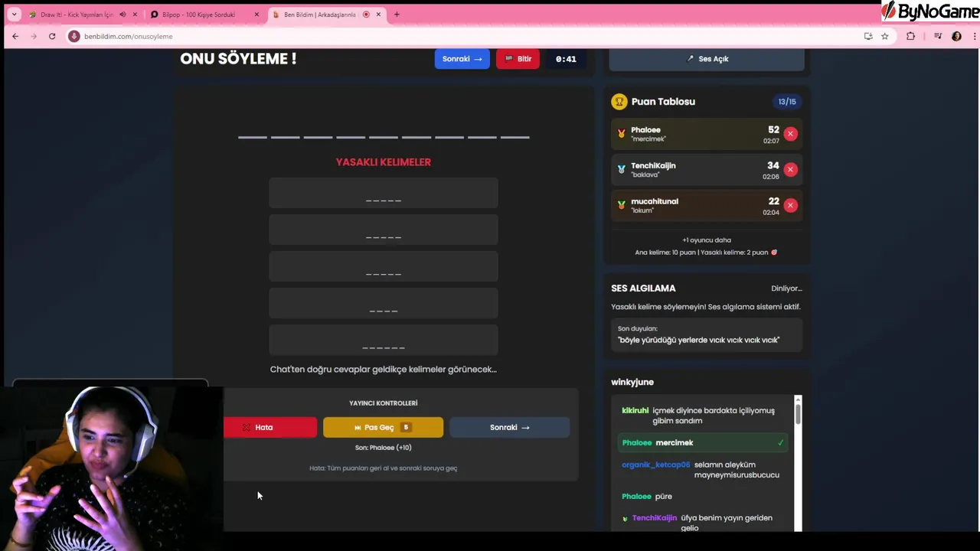
Task: Click the Diniyor... listening status
Action: 786,289
